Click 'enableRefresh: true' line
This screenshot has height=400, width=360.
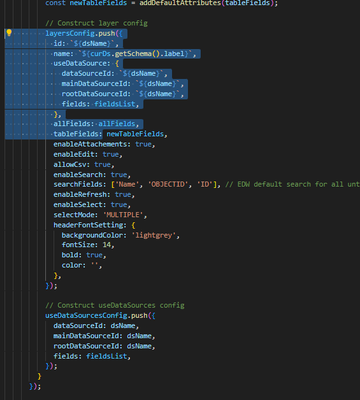pos(94,194)
